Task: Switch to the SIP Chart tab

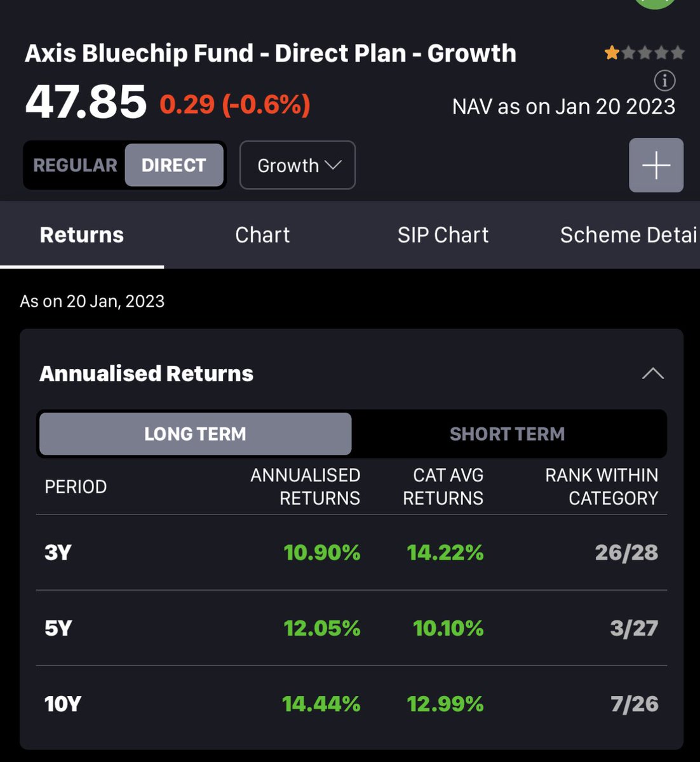Action: (x=443, y=235)
